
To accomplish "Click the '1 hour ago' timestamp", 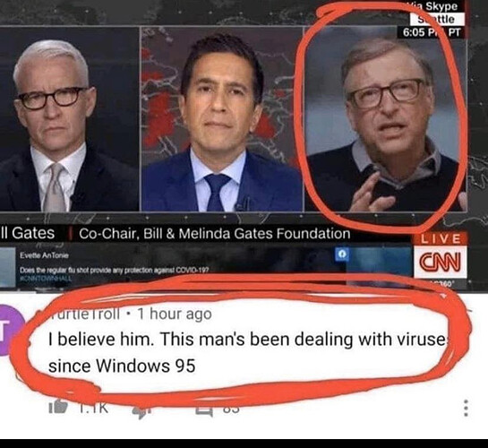I will click(x=175, y=314).
